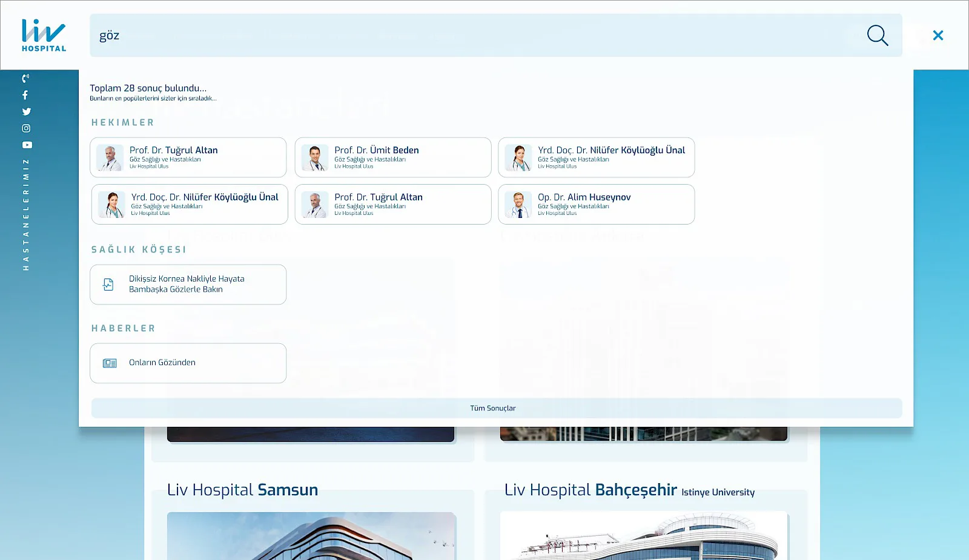Click the magnifier search icon
This screenshot has width=969, height=560.
tap(878, 35)
